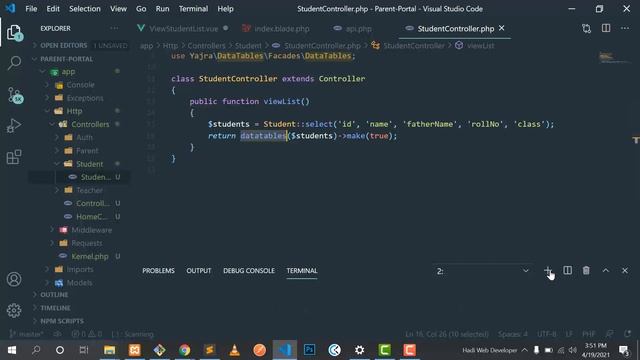The width and height of the screenshot is (640, 360).
Task: Split the editor to the right
Action: [606, 28]
